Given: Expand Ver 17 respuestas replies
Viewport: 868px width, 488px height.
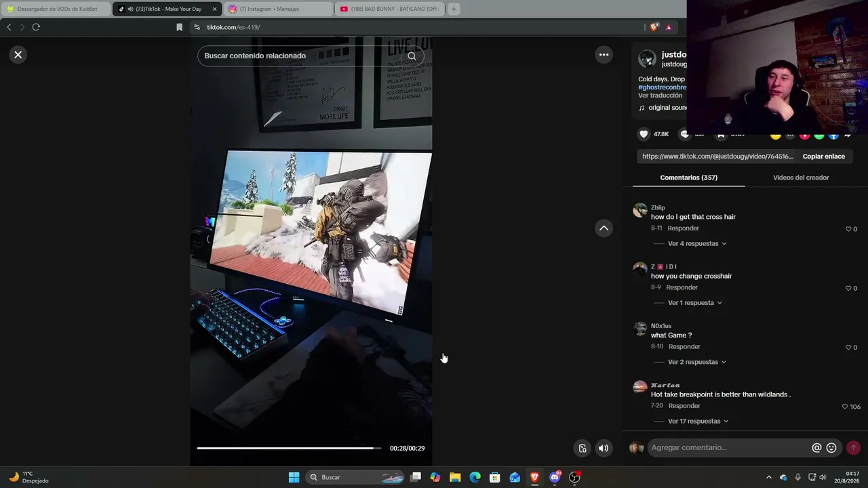Looking at the screenshot, I should click(698, 422).
